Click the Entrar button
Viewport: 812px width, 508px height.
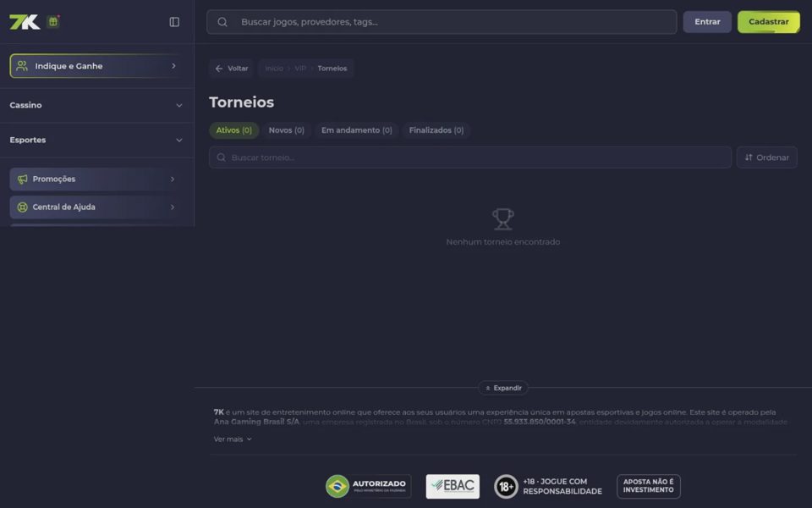pyautogui.click(x=707, y=22)
